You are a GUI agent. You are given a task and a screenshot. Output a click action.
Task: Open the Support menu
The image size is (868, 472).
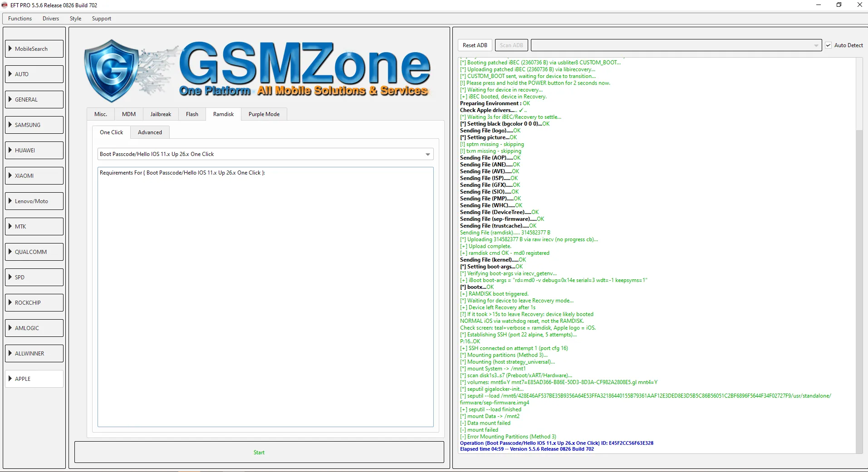coord(102,19)
